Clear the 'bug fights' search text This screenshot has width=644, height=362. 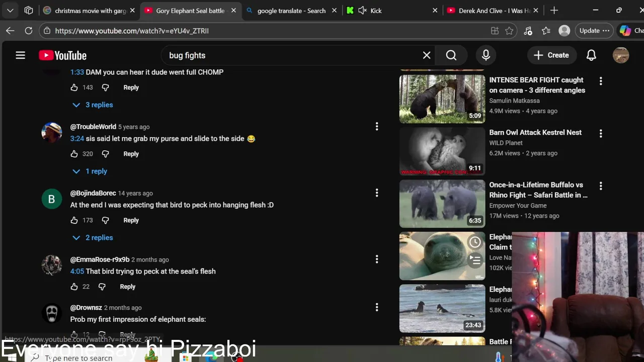427,55
